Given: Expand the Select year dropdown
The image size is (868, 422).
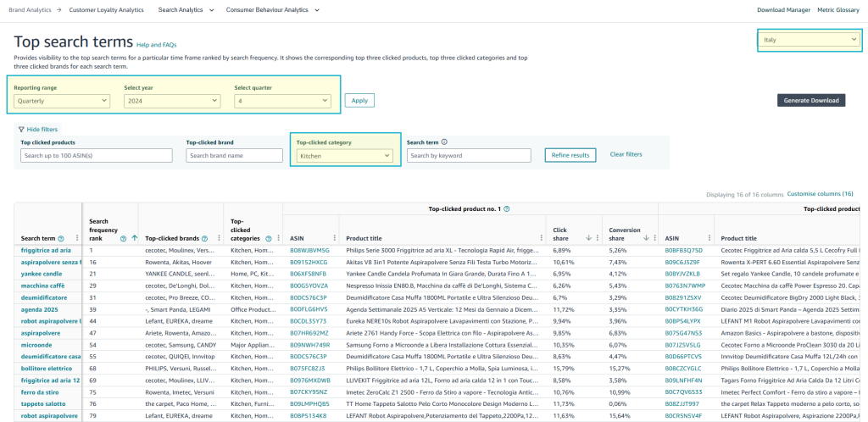Looking at the screenshot, I should click(x=172, y=101).
